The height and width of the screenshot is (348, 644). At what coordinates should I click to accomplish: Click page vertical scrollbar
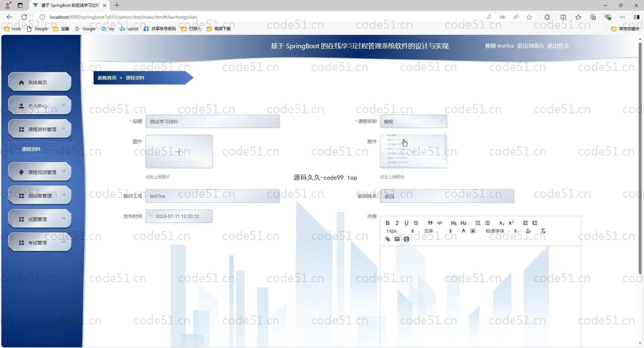tap(640, 158)
